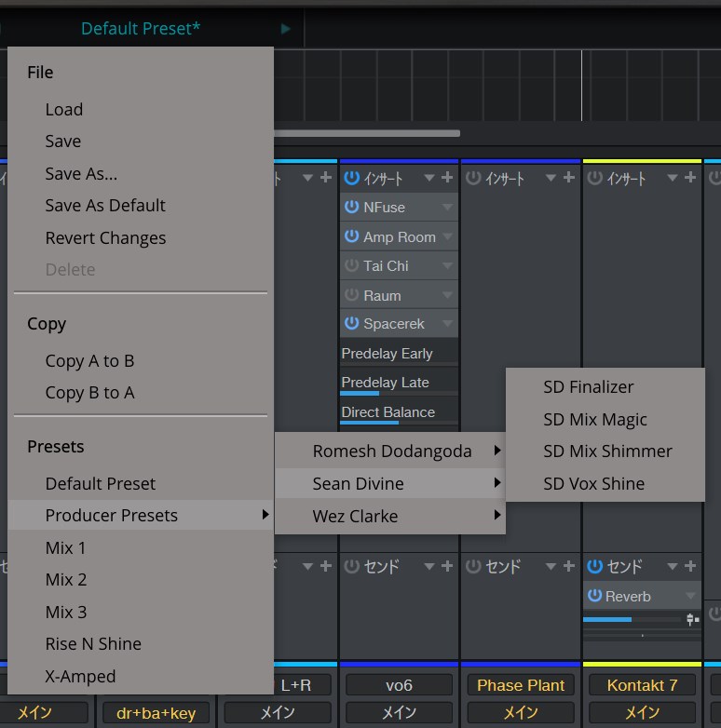Click the dr+ba+key output button
Viewport: 721px width, 728px height.
pos(156,713)
